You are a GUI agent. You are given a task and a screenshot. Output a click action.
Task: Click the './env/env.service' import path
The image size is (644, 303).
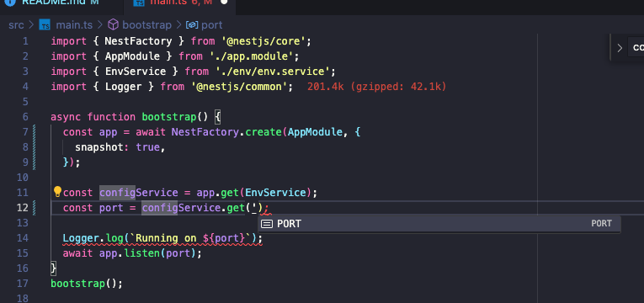[x=273, y=72]
